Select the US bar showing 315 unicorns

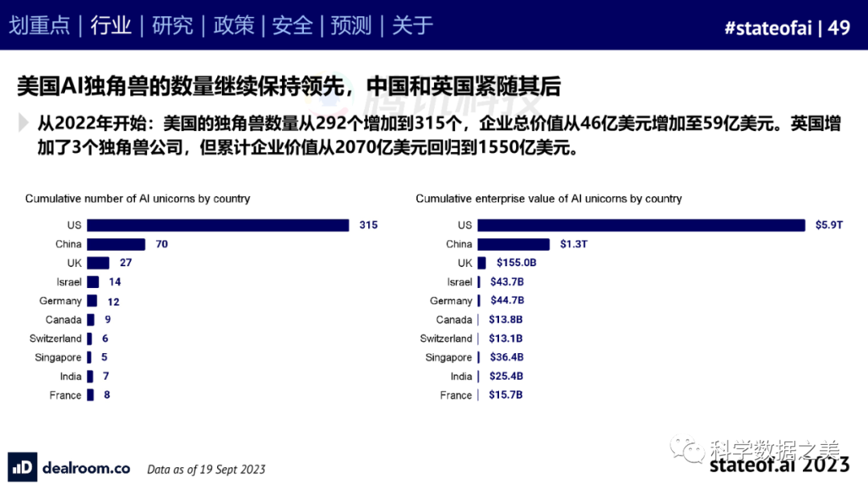pos(218,225)
